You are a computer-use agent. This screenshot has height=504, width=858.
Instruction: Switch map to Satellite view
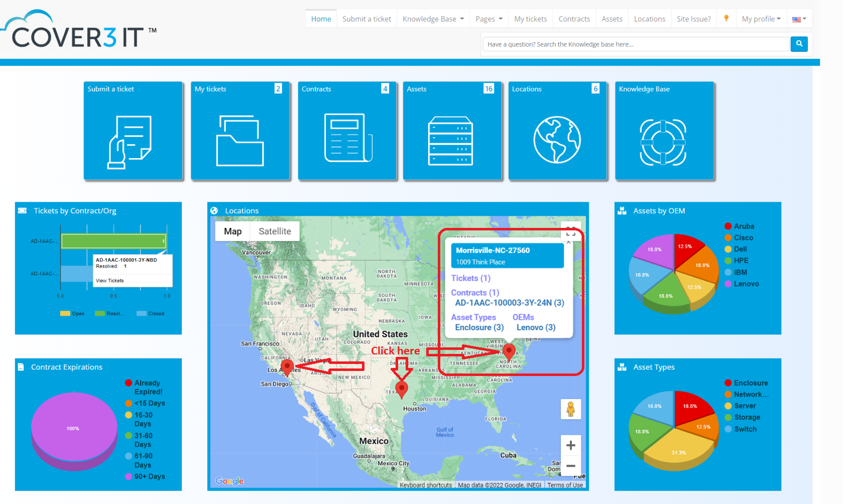pyautogui.click(x=275, y=231)
